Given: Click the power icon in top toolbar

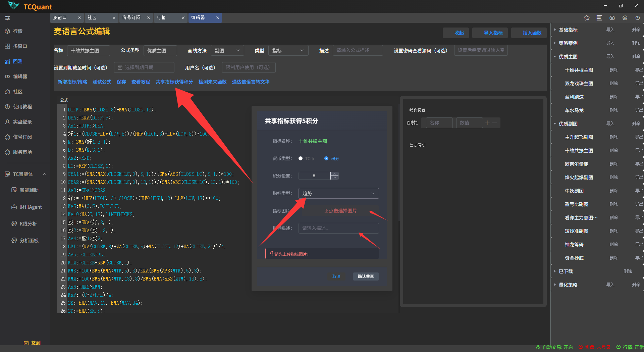Looking at the screenshot, I should click(x=637, y=18).
